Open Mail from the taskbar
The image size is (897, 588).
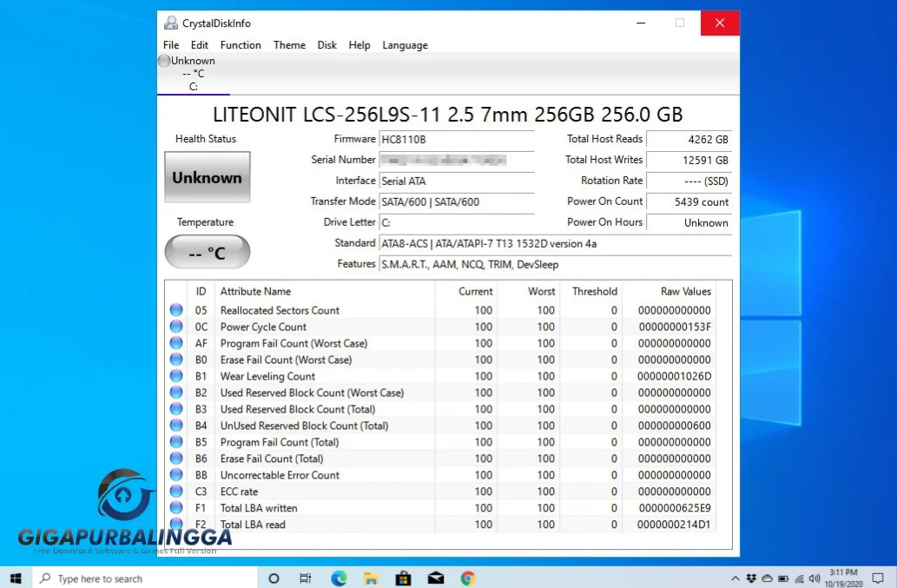(x=436, y=578)
